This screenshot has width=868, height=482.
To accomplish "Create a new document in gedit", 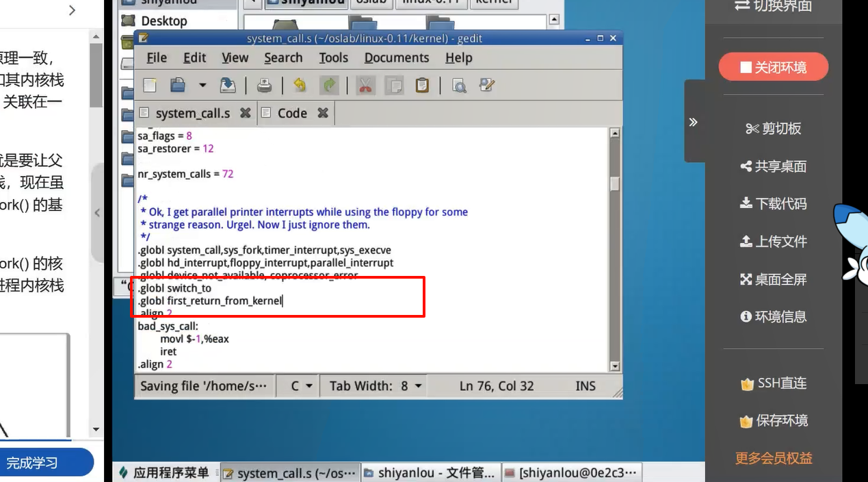I will click(150, 86).
